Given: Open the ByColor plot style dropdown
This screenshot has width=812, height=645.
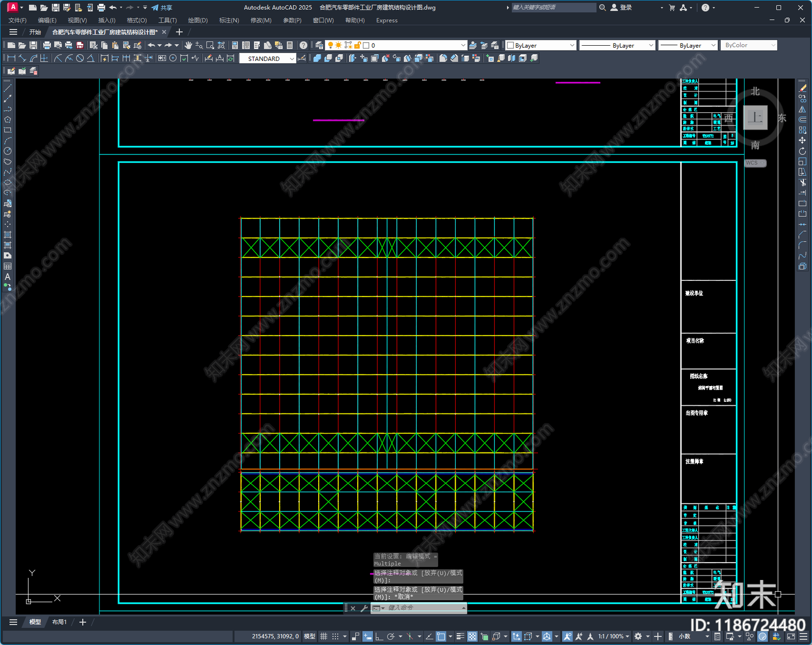Looking at the screenshot, I should pyautogui.click(x=749, y=45).
